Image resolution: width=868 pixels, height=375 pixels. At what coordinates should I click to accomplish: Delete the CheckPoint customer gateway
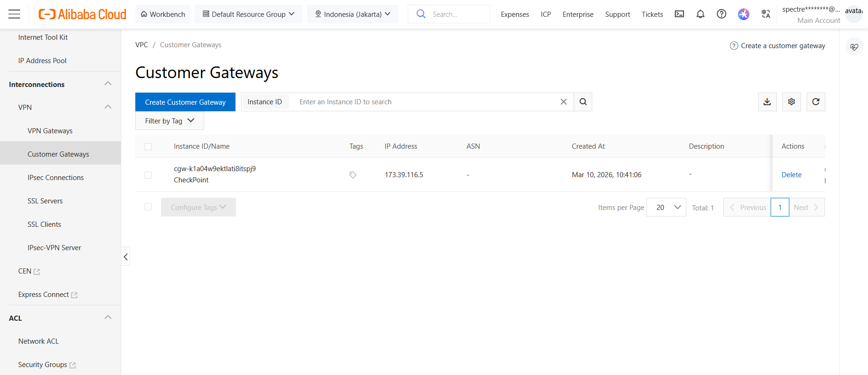tap(791, 175)
